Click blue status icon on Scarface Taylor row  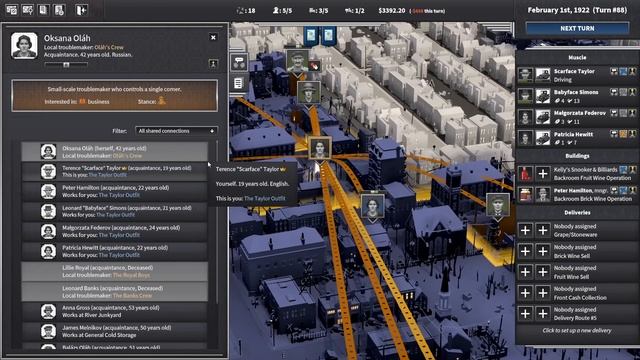pyautogui.click(x=623, y=71)
